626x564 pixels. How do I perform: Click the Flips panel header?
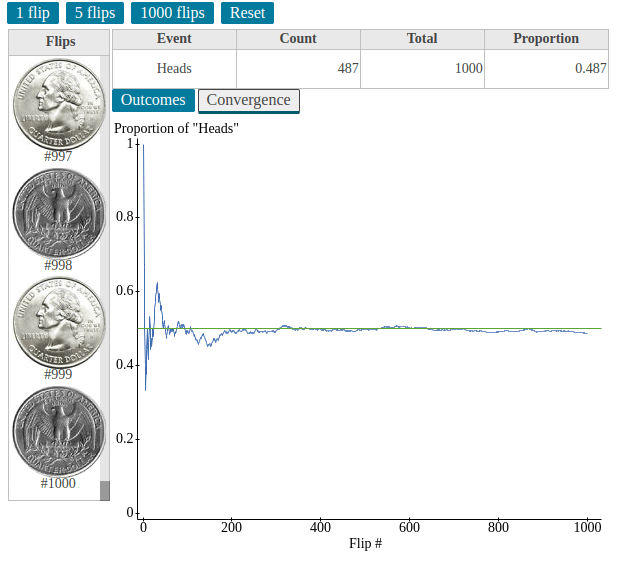coord(60,42)
